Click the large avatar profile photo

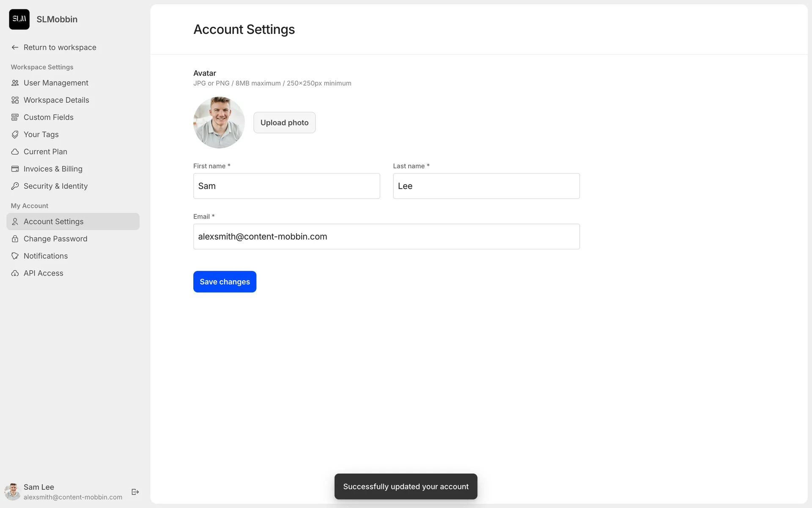[219, 122]
